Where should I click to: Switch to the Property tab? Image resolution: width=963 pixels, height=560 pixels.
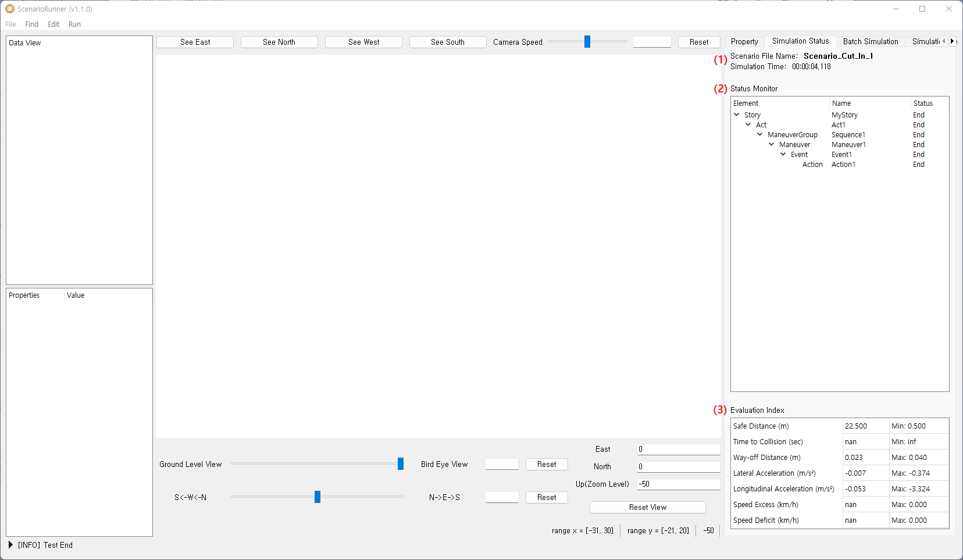[744, 42]
